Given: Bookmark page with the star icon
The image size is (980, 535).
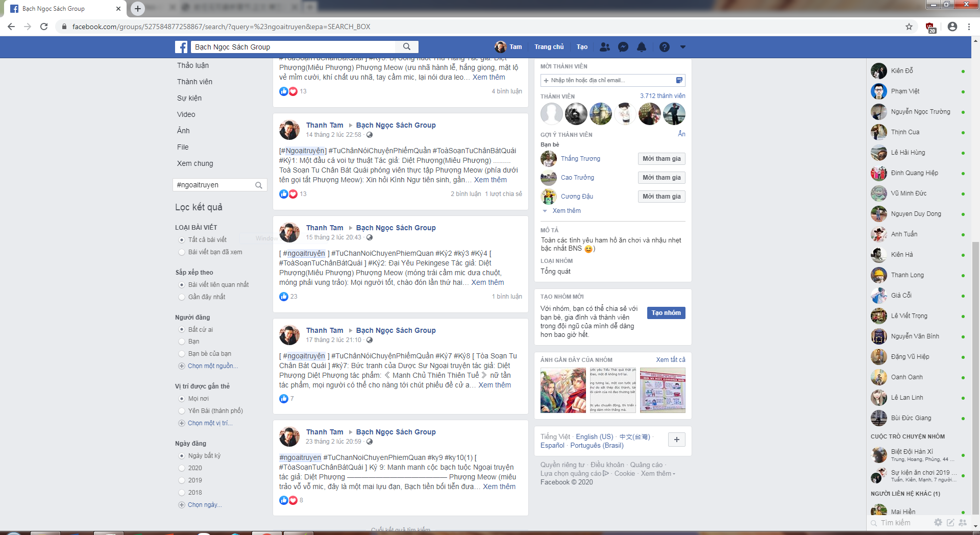Looking at the screenshot, I should point(909,27).
